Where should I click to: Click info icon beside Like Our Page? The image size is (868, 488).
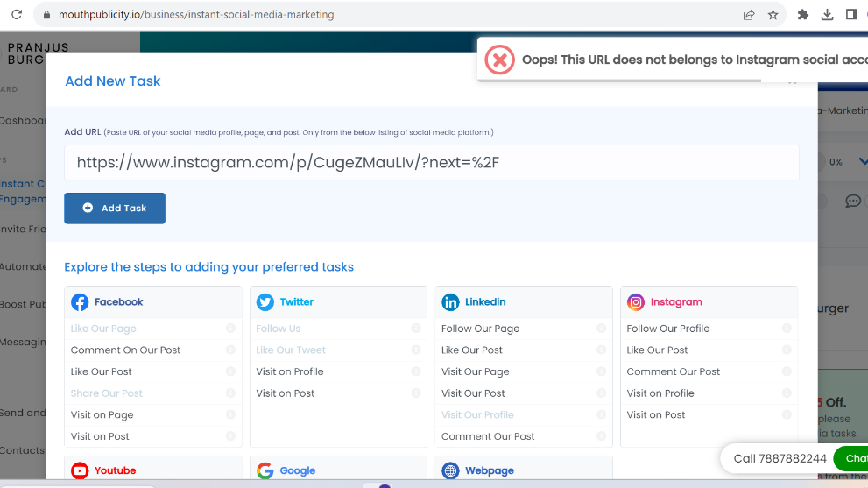(231, 329)
